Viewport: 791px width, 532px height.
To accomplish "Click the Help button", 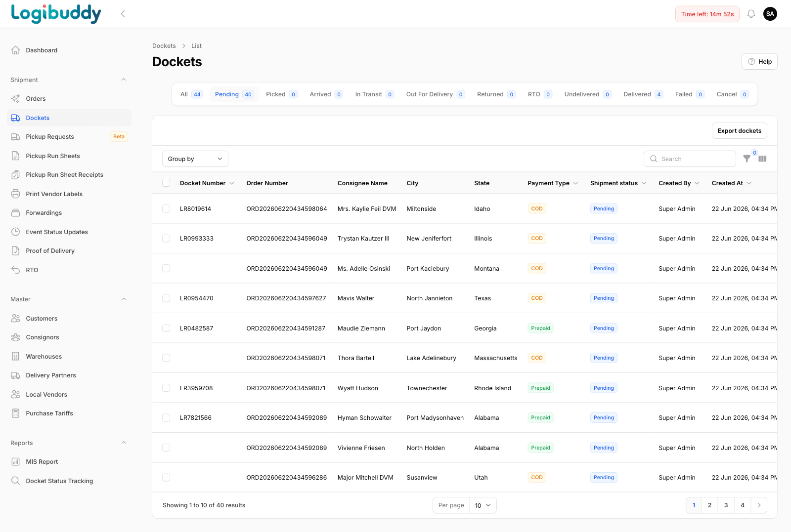I will (x=759, y=61).
